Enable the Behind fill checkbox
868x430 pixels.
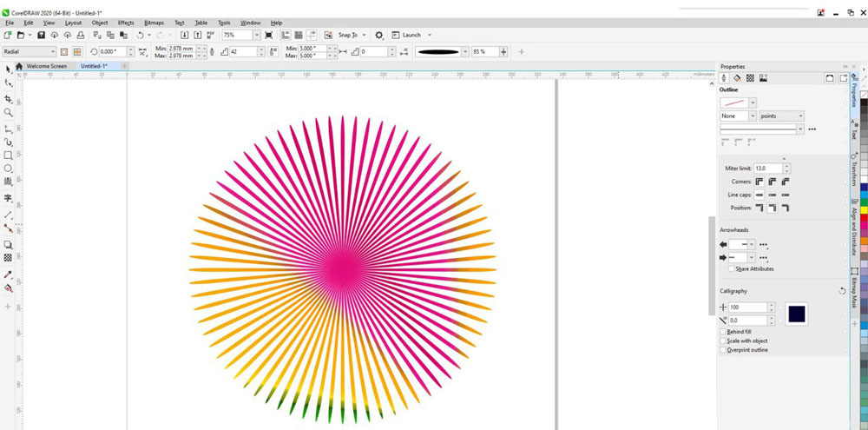[724, 332]
